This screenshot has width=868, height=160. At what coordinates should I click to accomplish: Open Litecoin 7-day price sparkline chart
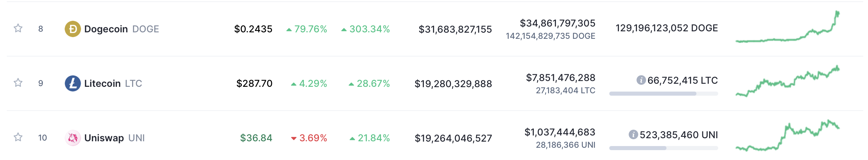point(787,82)
